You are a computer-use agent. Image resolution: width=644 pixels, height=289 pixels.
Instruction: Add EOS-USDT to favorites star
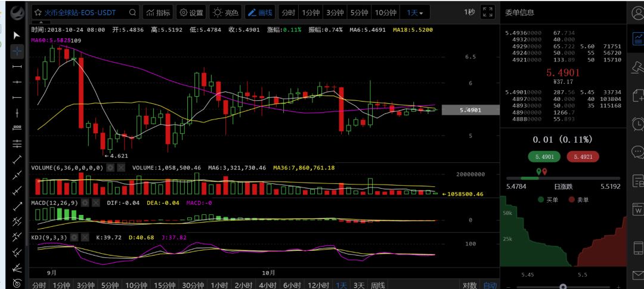tap(38, 13)
